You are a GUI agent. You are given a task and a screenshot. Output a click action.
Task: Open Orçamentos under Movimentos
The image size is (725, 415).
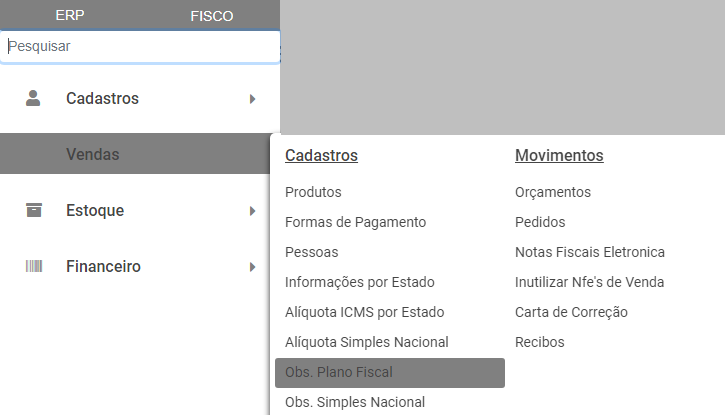click(553, 192)
